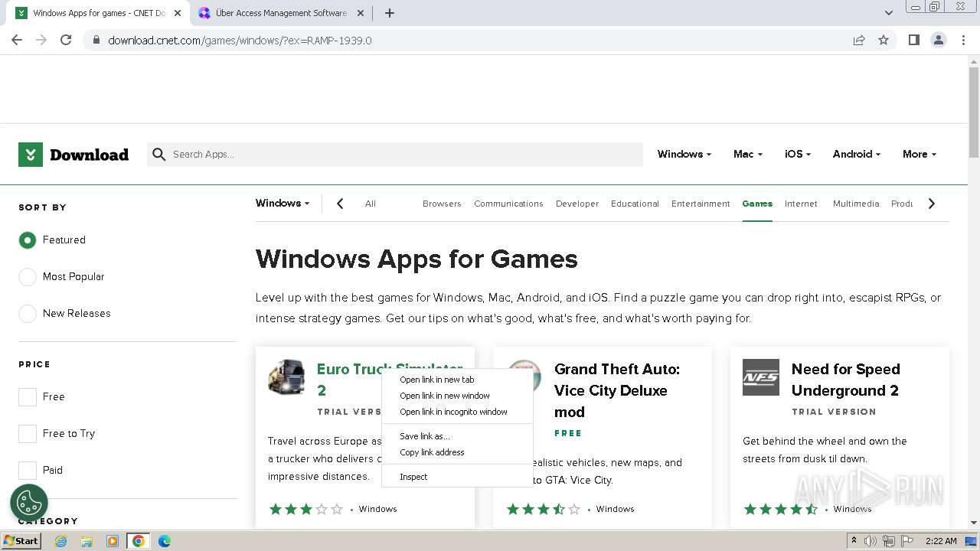Click the tab search chevron
This screenshot has width=980, height=551.
[888, 13]
